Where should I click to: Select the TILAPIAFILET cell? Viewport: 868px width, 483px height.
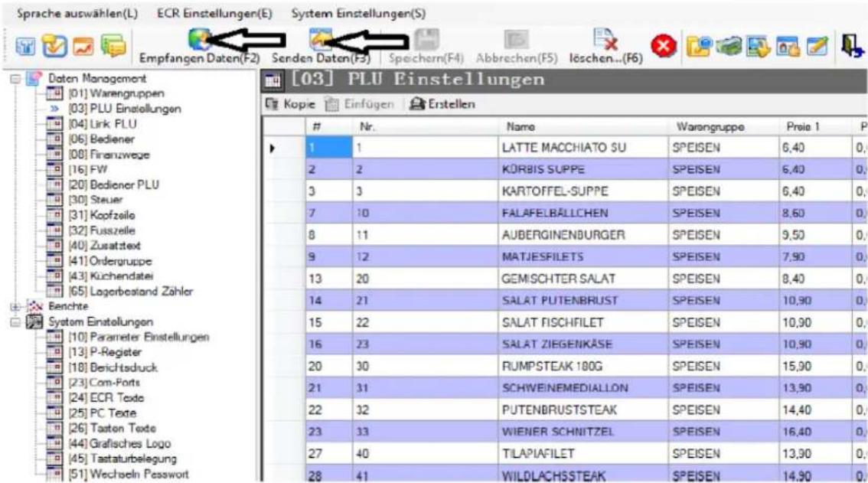[583, 454]
